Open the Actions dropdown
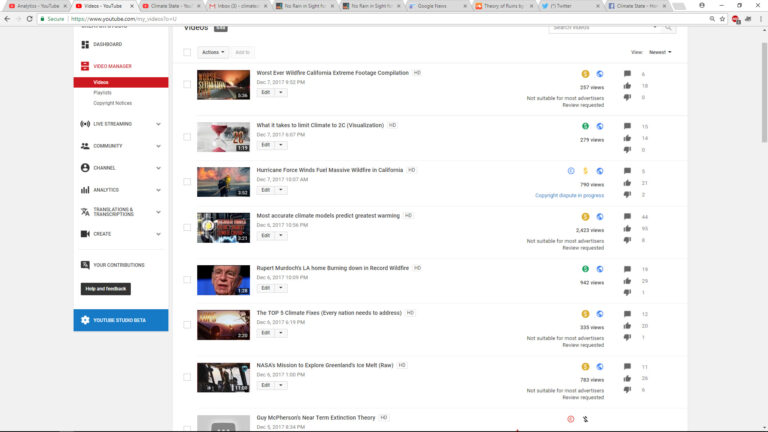Screen dimensions: 768x432 (213, 52)
